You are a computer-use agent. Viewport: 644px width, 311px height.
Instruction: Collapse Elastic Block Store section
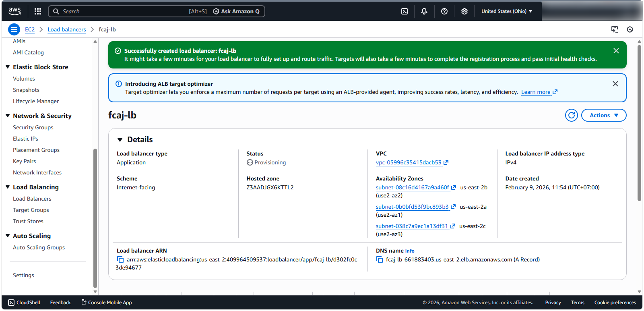(8, 67)
